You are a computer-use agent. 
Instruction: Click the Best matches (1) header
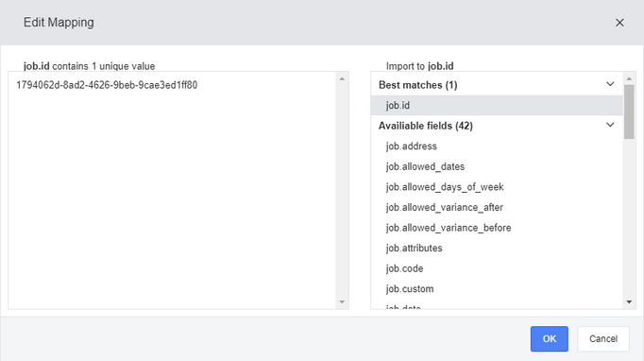[x=497, y=85]
